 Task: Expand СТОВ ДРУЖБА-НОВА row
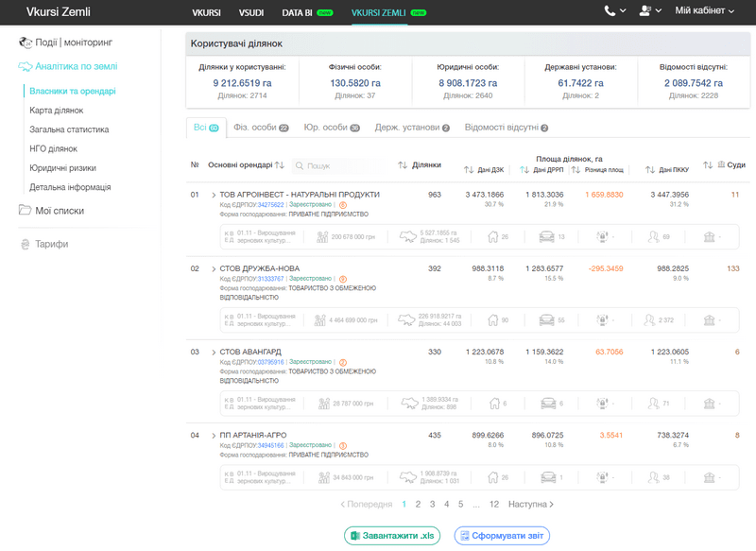214,268
